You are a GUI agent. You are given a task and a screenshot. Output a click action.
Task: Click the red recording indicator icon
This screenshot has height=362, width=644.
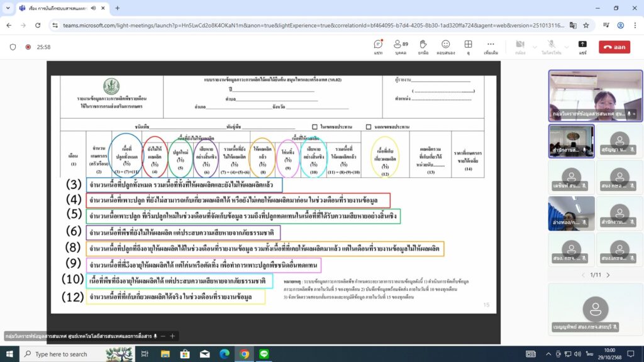click(28, 47)
